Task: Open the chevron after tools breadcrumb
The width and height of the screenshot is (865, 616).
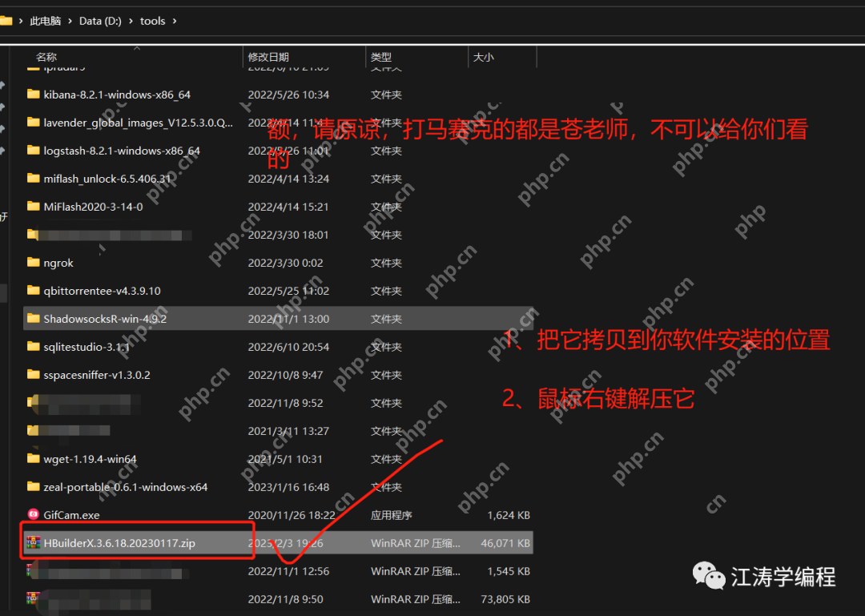Action: click(x=175, y=21)
